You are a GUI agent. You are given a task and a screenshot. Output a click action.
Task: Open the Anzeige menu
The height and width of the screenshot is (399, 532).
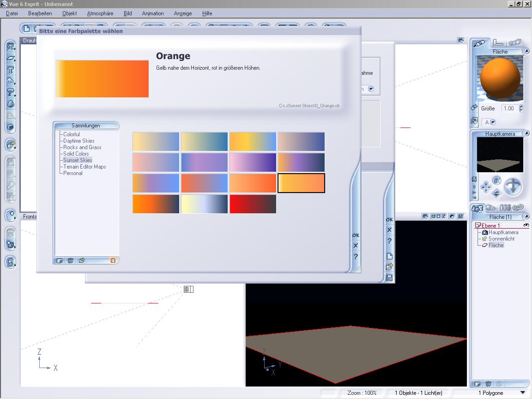coord(183,13)
